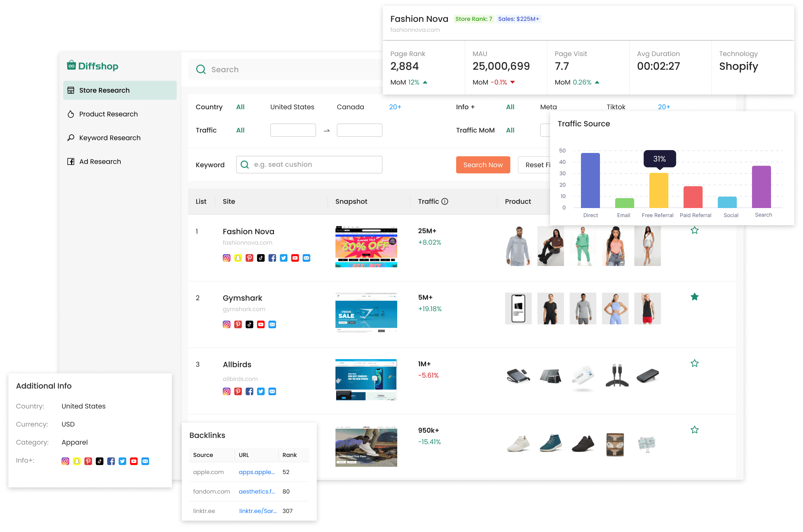Open Allbirds' email contact icon
The height and width of the screenshot is (532, 803).
click(272, 391)
